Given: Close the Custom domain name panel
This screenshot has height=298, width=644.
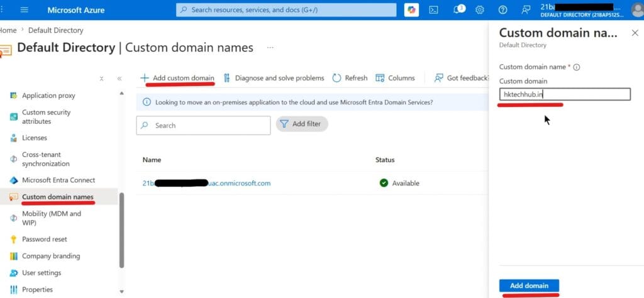Looking at the screenshot, I should (x=635, y=33).
